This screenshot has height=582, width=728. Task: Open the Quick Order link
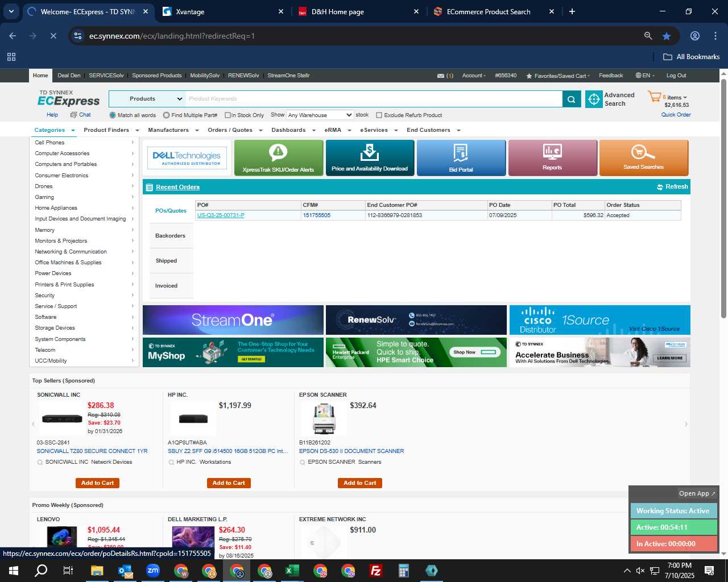676,115
